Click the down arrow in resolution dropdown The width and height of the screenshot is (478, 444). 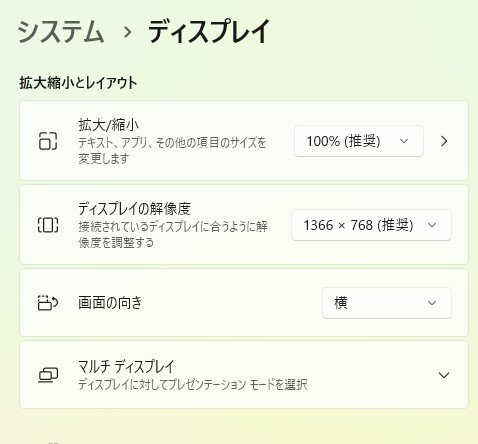pyautogui.click(x=432, y=225)
